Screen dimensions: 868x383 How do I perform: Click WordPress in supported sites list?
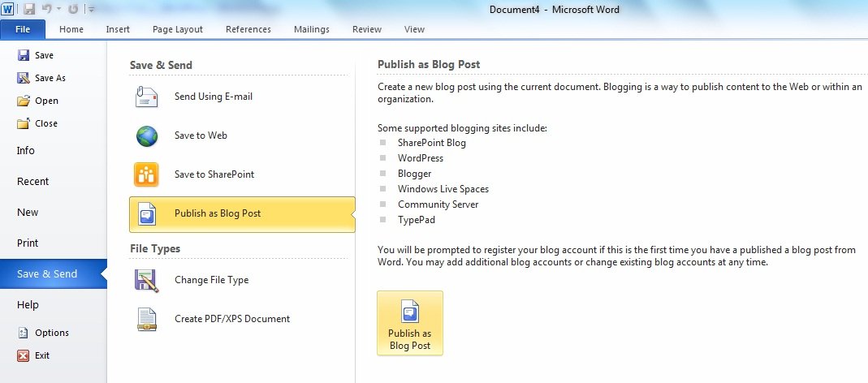pos(421,158)
